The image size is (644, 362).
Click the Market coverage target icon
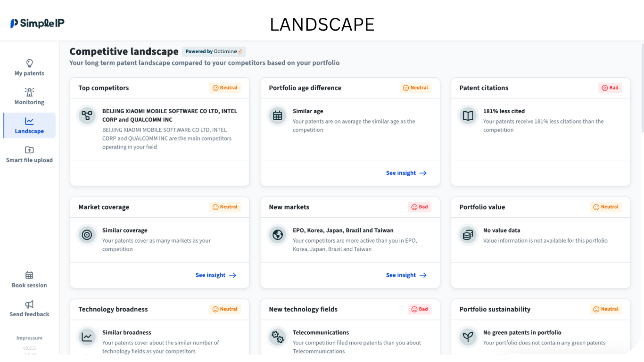(x=87, y=235)
